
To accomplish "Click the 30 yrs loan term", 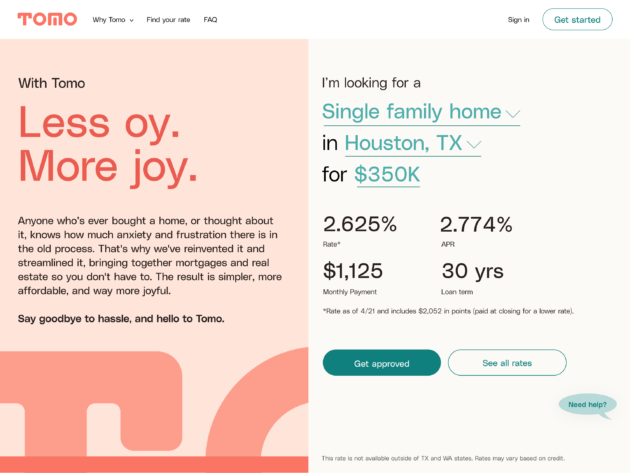I will tap(472, 271).
